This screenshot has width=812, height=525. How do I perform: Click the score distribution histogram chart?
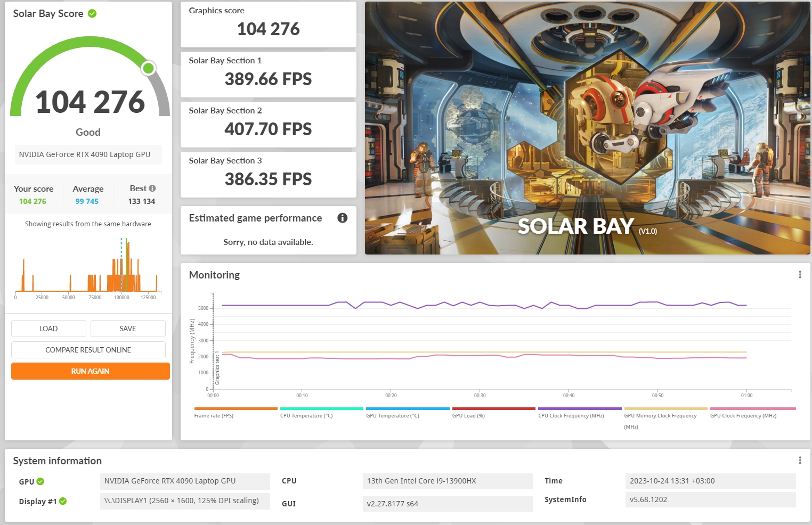[x=88, y=269]
